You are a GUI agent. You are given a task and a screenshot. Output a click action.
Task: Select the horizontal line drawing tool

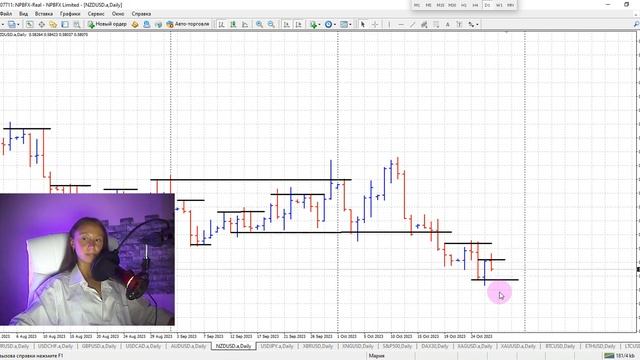tap(401, 24)
